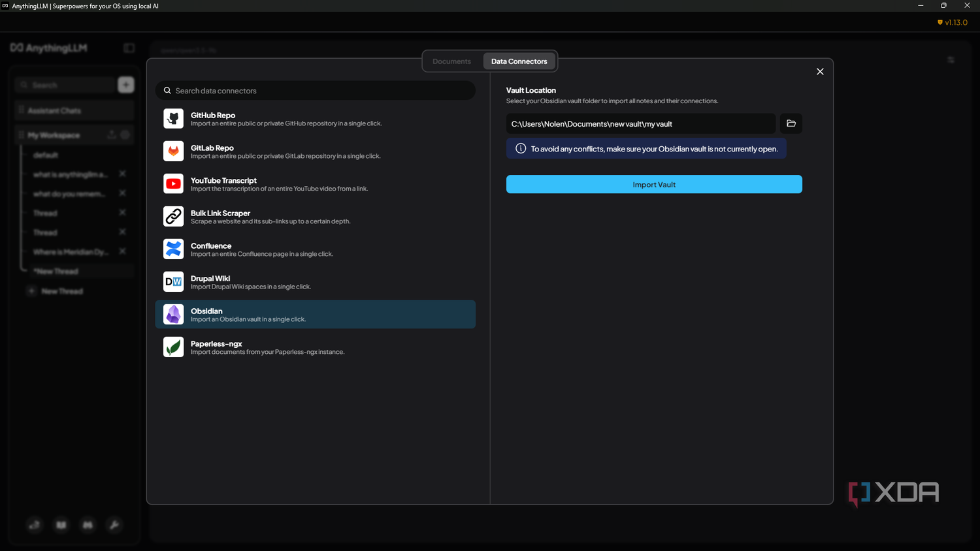Viewport: 980px width, 551px height.
Task: Click 'Import an Obsidian vault in a single click.'
Action: [248, 319]
